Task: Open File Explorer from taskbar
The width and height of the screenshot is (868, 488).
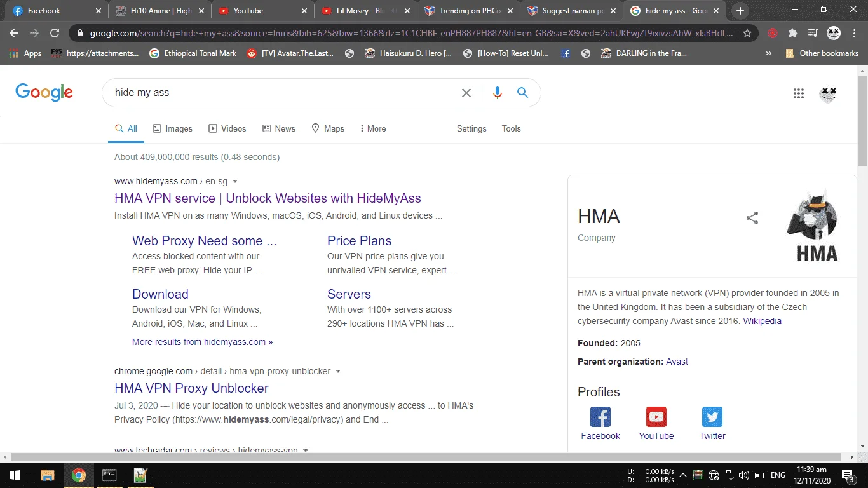Action: pyautogui.click(x=48, y=475)
